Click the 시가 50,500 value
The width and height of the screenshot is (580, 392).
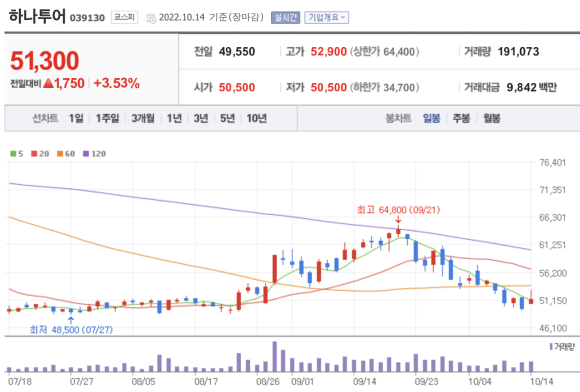[x=237, y=87]
